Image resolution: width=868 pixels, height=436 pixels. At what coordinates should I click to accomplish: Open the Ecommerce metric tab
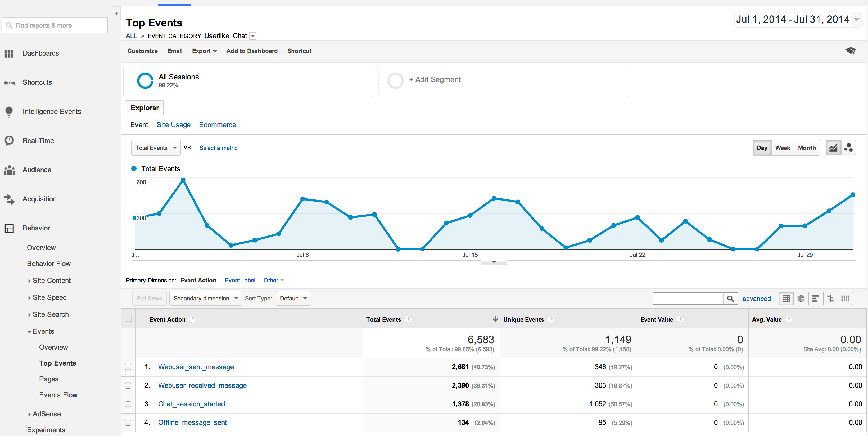coord(217,125)
